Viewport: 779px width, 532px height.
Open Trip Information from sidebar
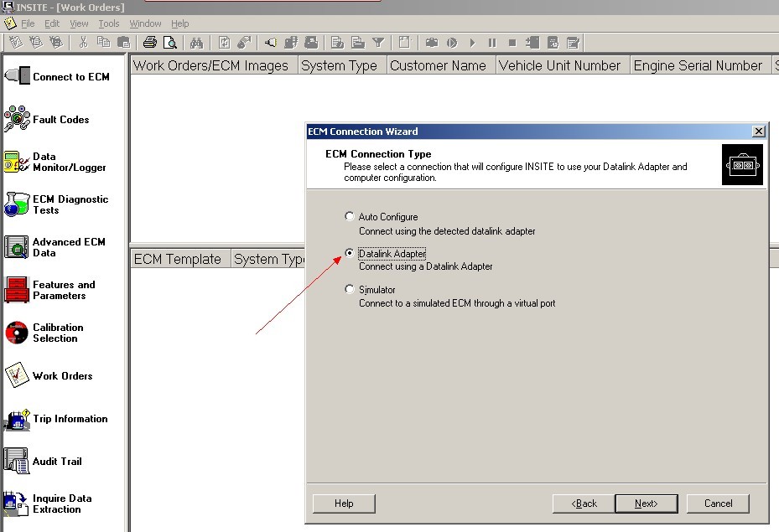click(x=18, y=419)
